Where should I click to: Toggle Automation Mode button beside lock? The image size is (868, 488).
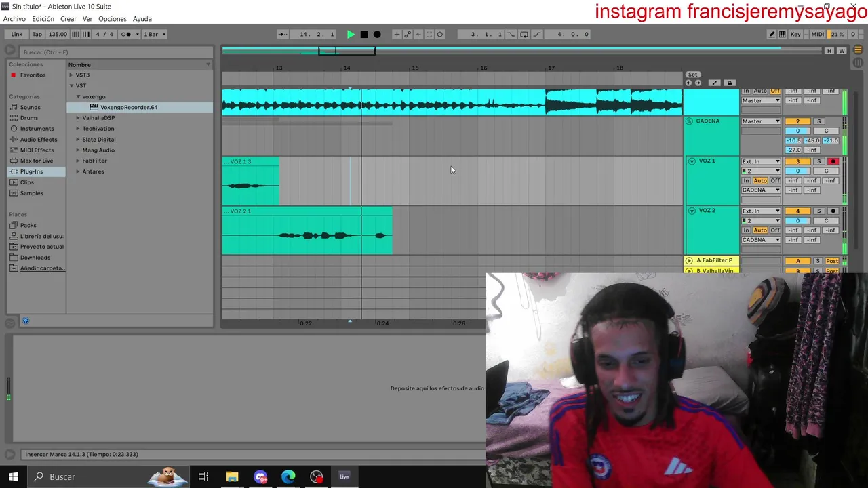click(x=714, y=83)
